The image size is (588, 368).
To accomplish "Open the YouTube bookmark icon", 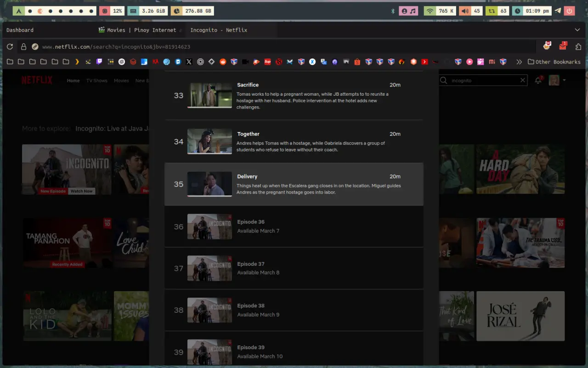I will (424, 62).
